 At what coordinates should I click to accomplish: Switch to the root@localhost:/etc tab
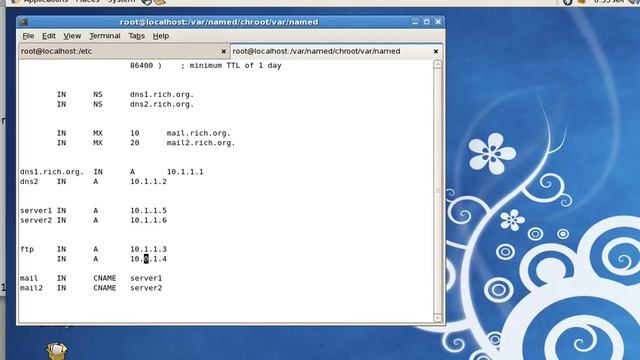124,51
